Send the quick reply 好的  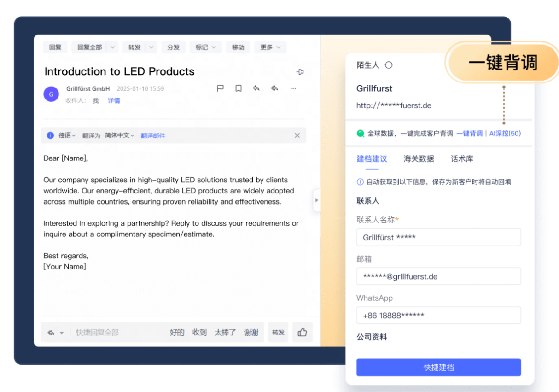pos(177,333)
